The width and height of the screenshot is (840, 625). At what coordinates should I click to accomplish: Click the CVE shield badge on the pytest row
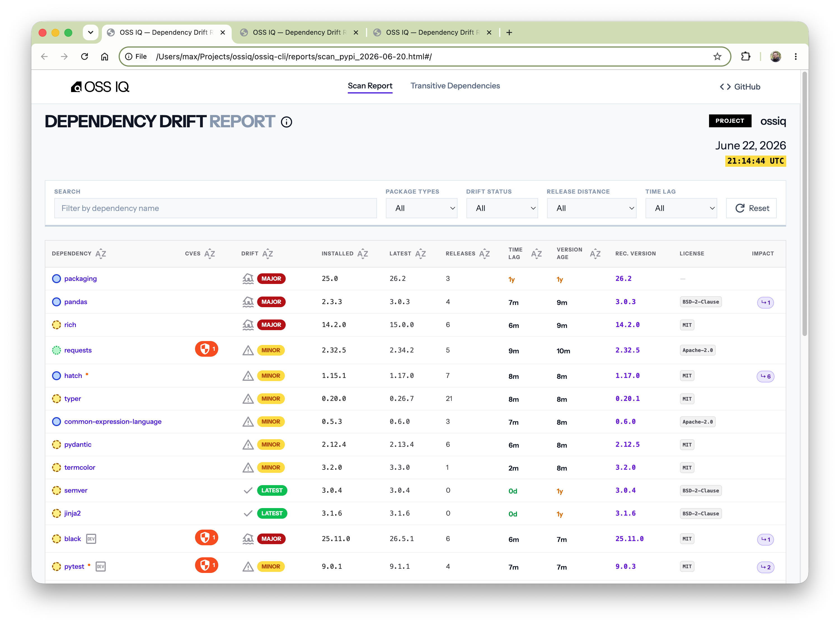(207, 565)
